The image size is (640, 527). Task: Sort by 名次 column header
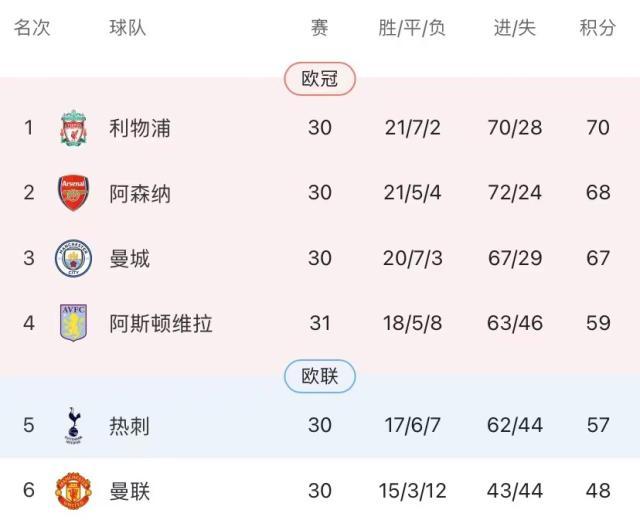tap(31, 28)
